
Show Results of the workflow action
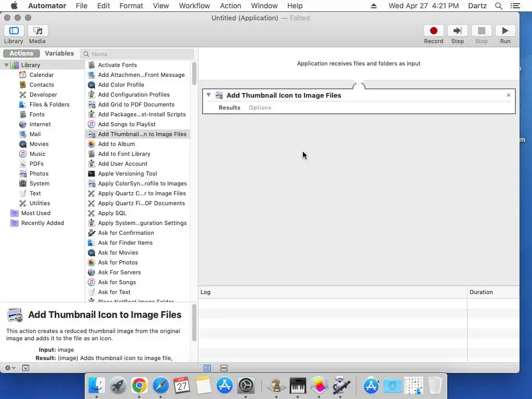[x=229, y=108]
